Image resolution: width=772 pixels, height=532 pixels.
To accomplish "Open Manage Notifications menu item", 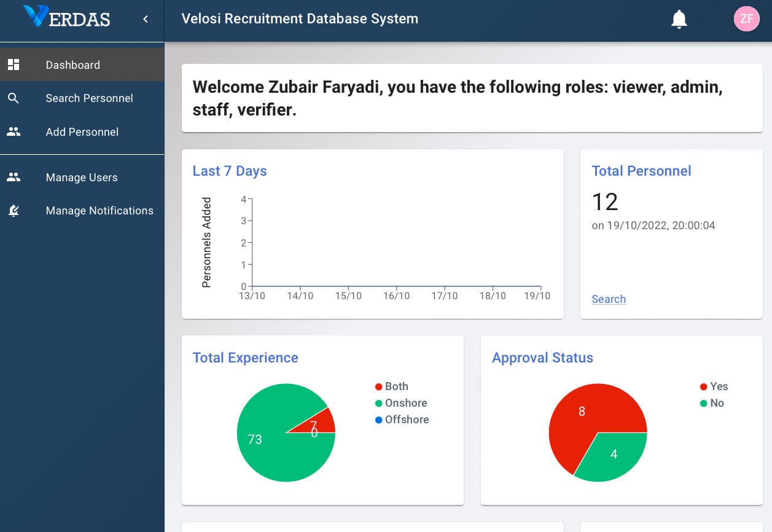I will (82, 210).
